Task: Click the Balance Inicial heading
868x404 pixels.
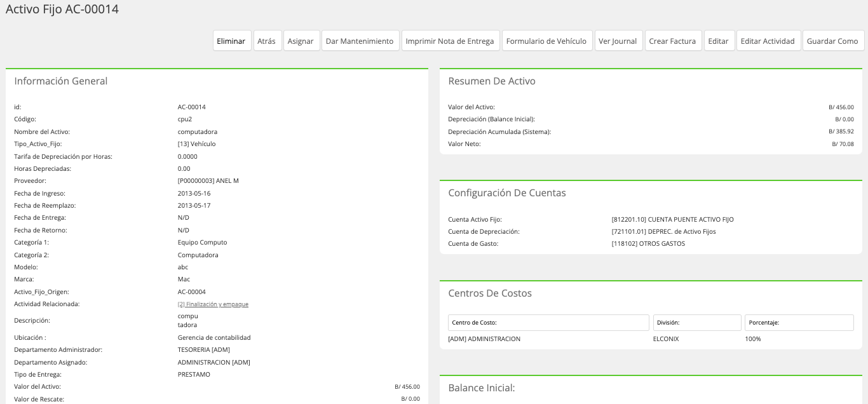Action: [x=482, y=388]
